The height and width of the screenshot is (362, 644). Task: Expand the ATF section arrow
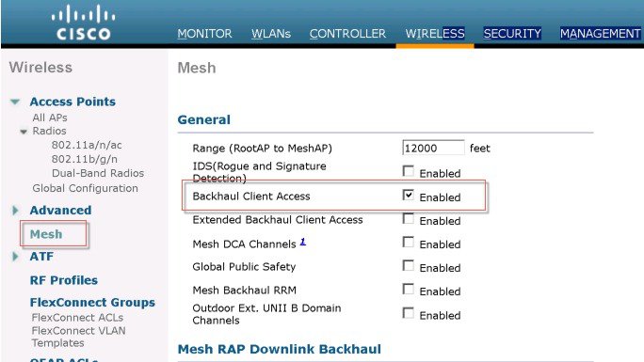(x=15, y=257)
